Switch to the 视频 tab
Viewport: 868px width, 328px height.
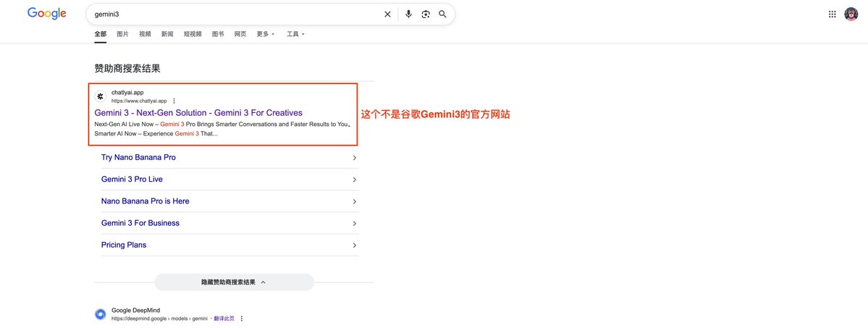coord(145,34)
